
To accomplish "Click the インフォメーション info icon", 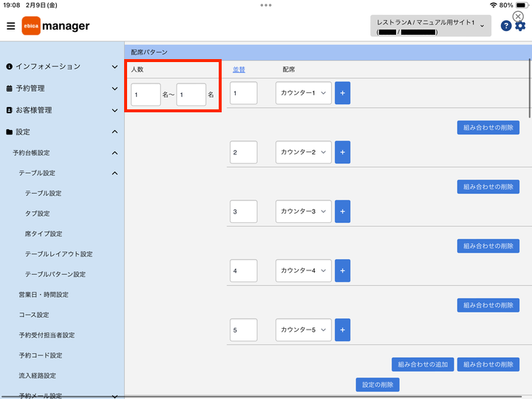I will click(9, 66).
